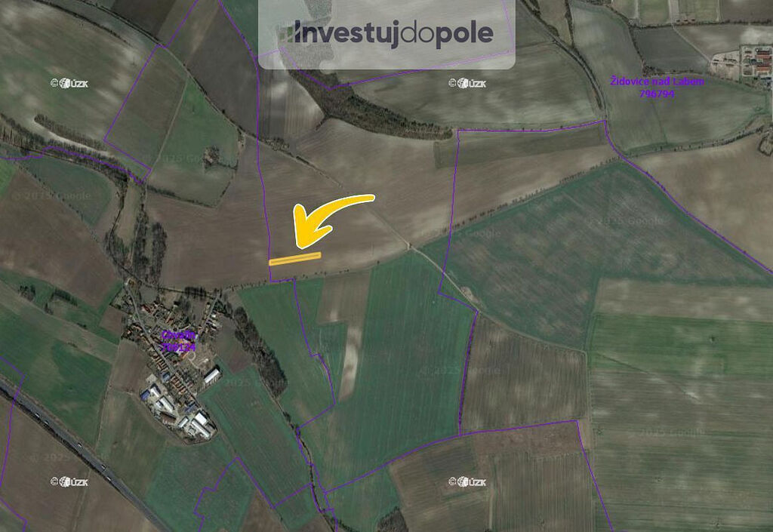Open the Chvalín cadastral area label
Viewport: 773px width, 532px height.
coord(178,336)
